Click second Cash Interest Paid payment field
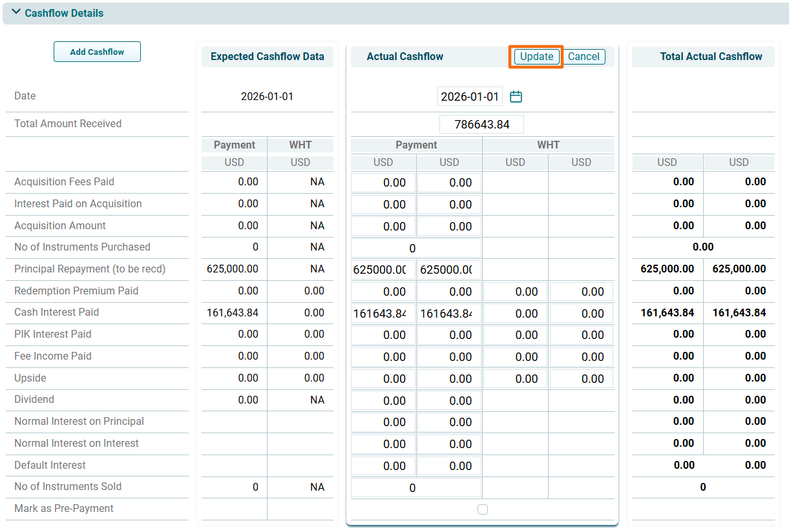This screenshot has height=532, width=789. click(x=449, y=314)
